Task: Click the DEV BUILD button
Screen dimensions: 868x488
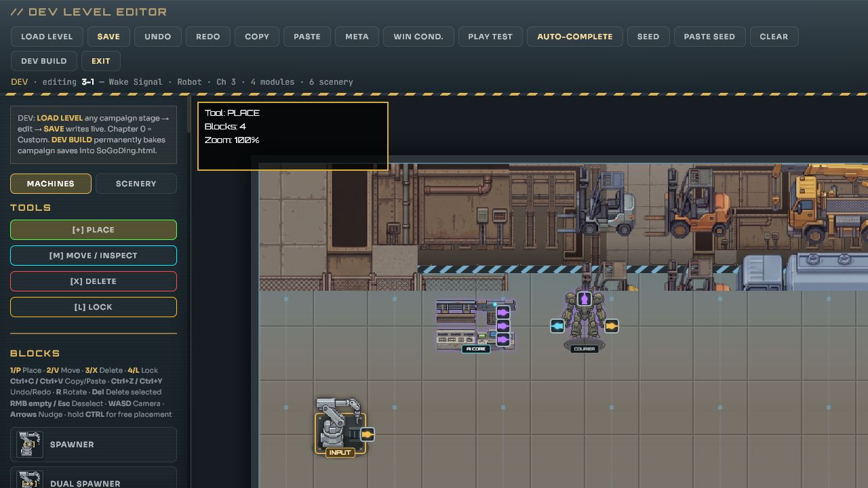Action: click(x=44, y=61)
